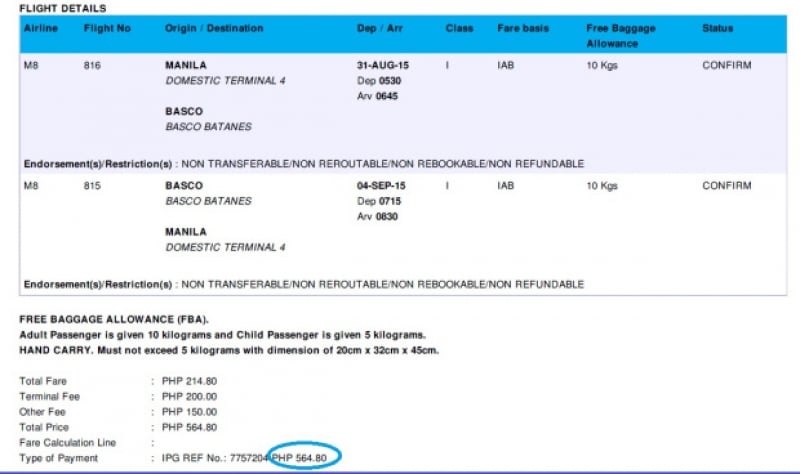Image resolution: width=800 pixels, height=474 pixels.
Task: Select the date 31-AUG-15
Action: 383,65
